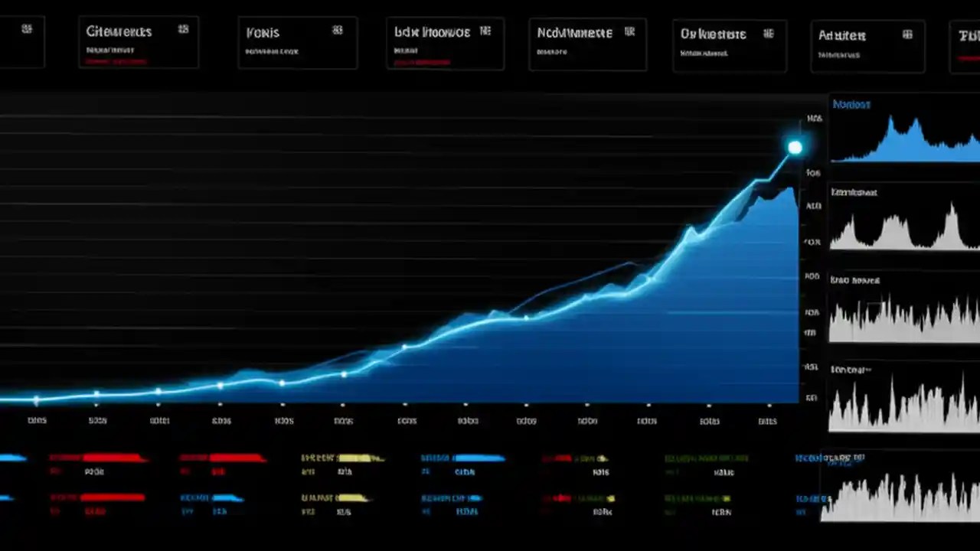This screenshot has width=980, height=551.
Task: Click the small icon in the Nodwmnere card
Action: [630, 32]
